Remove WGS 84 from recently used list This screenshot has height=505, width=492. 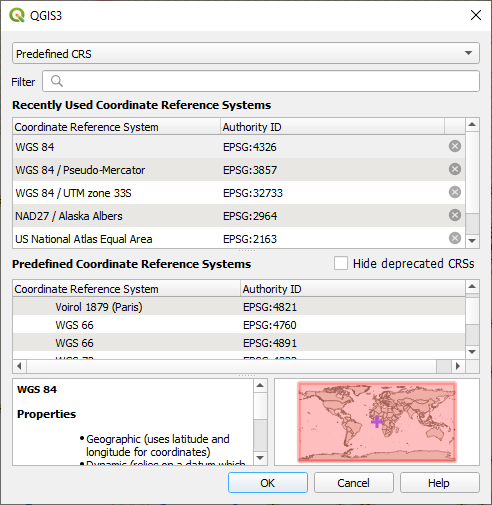coord(455,146)
